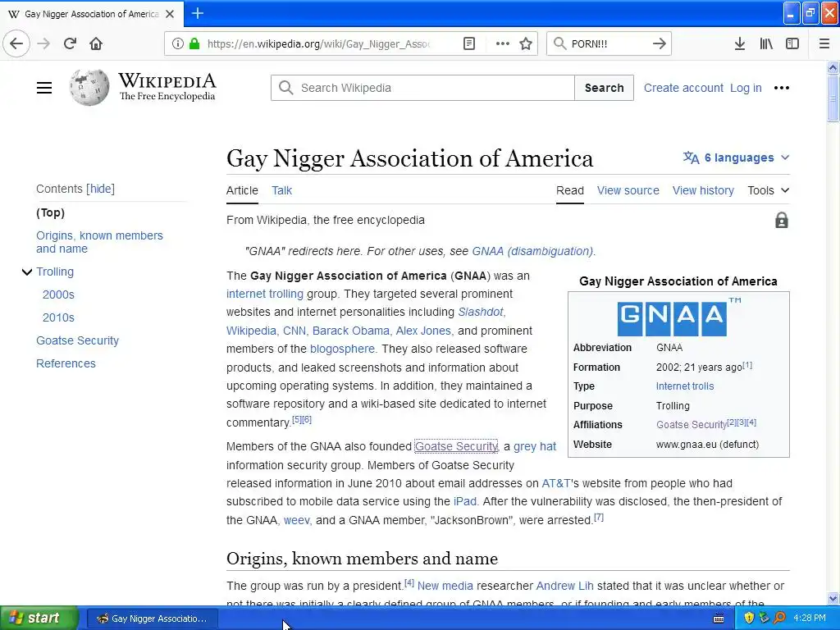Click the browser URL address field
Screen dimensions: 840x630
click(x=319, y=44)
